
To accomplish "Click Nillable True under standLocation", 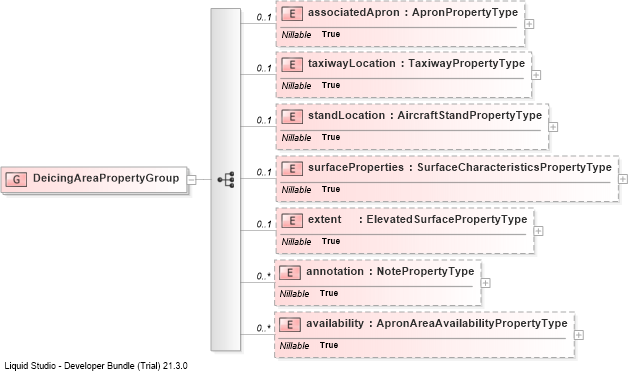I will tap(311, 137).
